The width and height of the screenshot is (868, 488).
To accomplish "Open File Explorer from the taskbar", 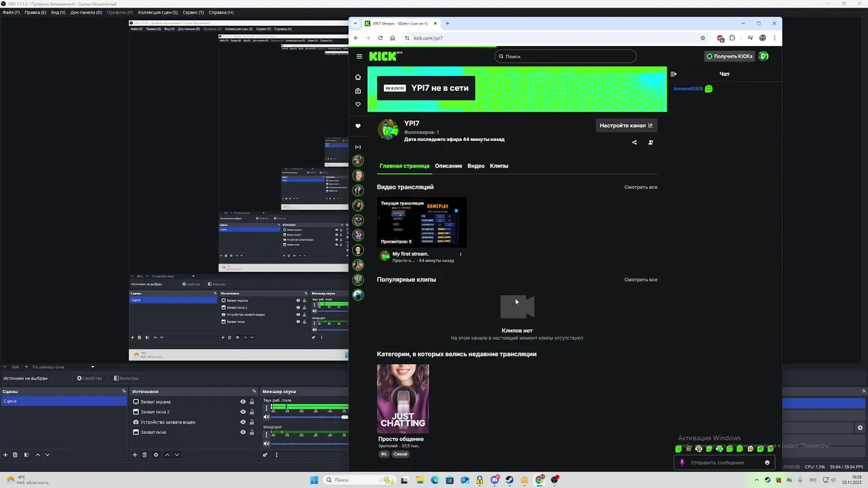I will (420, 480).
